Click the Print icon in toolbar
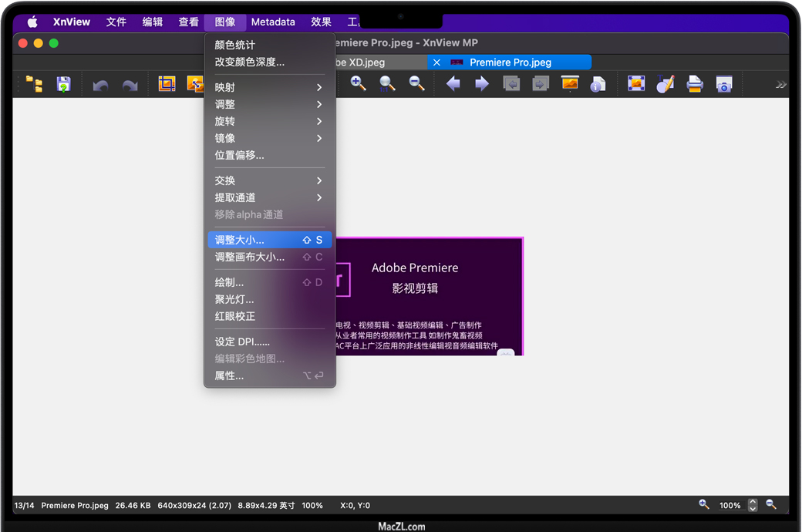 [x=695, y=84]
